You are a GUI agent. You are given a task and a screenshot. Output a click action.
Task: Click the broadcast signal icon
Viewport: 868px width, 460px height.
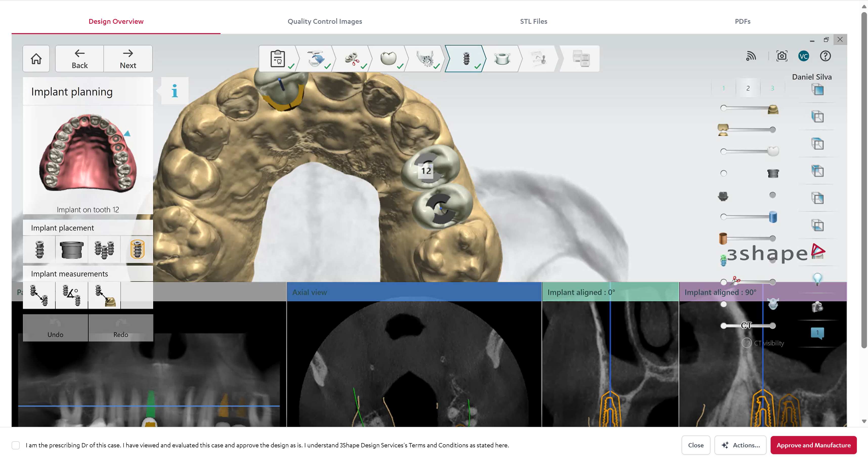[751, 56]
